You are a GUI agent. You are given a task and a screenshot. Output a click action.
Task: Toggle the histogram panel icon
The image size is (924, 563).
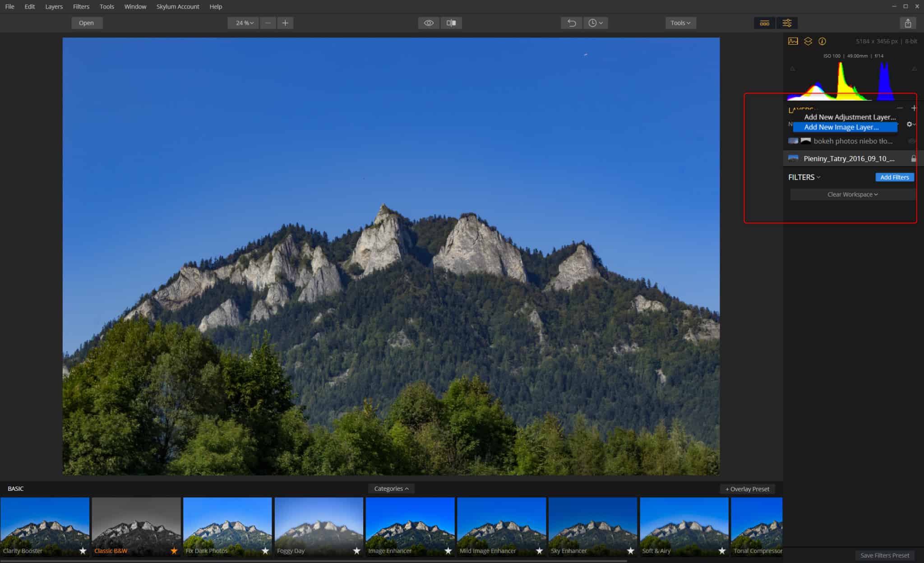click(793, 41)
